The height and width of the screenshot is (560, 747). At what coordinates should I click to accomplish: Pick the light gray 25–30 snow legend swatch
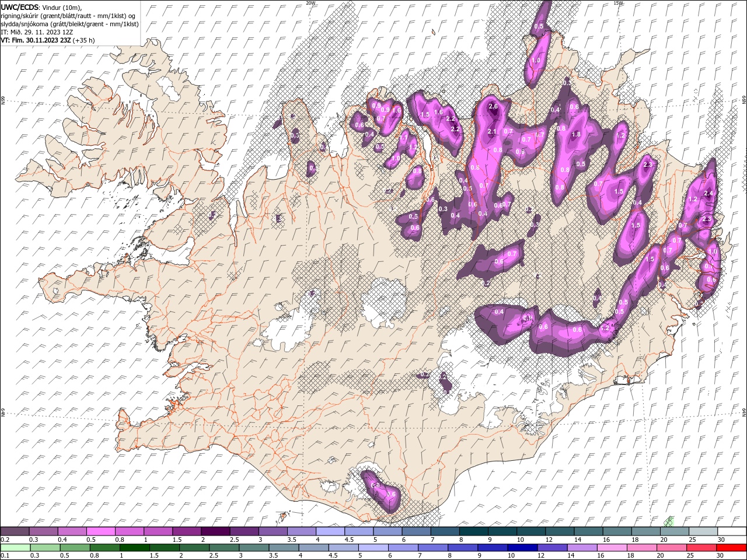703,531
